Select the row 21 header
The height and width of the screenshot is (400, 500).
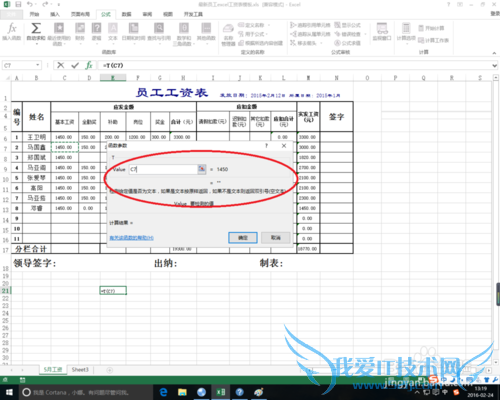tap(5, 290)
